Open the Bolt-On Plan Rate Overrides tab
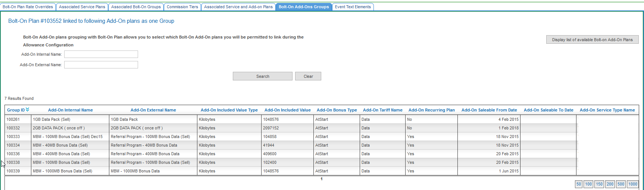Screen dimensions: 644x190 (28, 7)
